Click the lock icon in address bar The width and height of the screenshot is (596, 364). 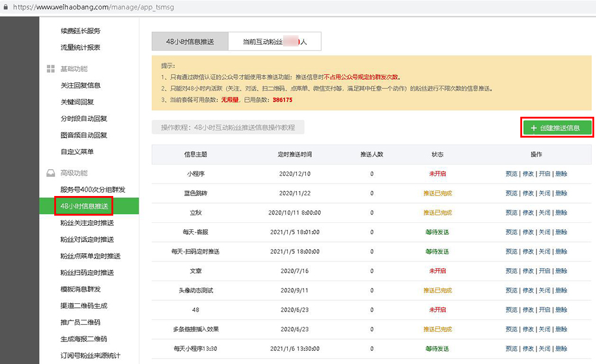pos(5,8)
